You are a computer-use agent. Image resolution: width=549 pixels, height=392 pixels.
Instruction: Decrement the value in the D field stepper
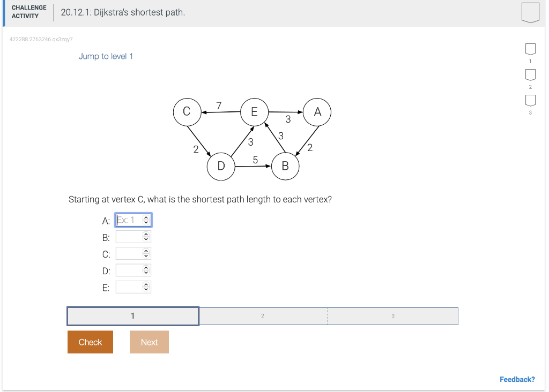coord(146,272)
